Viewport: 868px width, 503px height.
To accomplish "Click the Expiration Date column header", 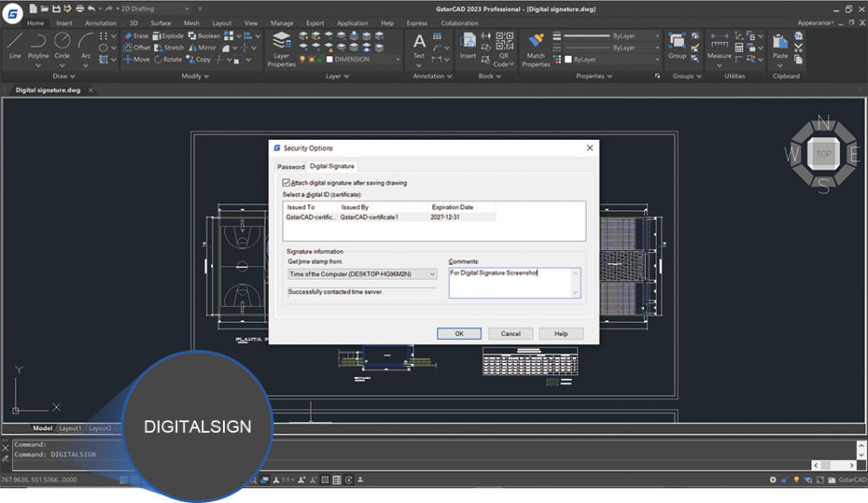I will (461, 207).
